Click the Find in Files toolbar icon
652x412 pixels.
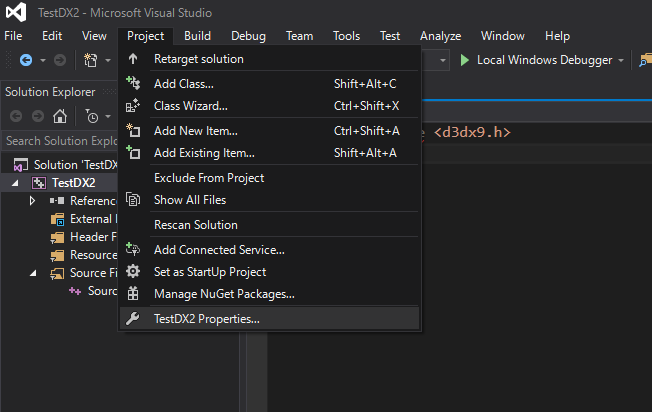click(x=645, y=60)
